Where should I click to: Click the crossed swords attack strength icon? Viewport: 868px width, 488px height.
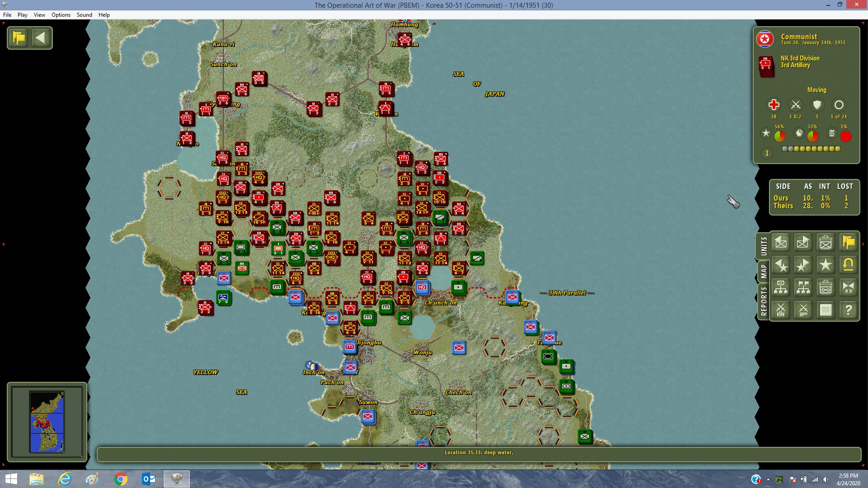[x=796, y=105]
